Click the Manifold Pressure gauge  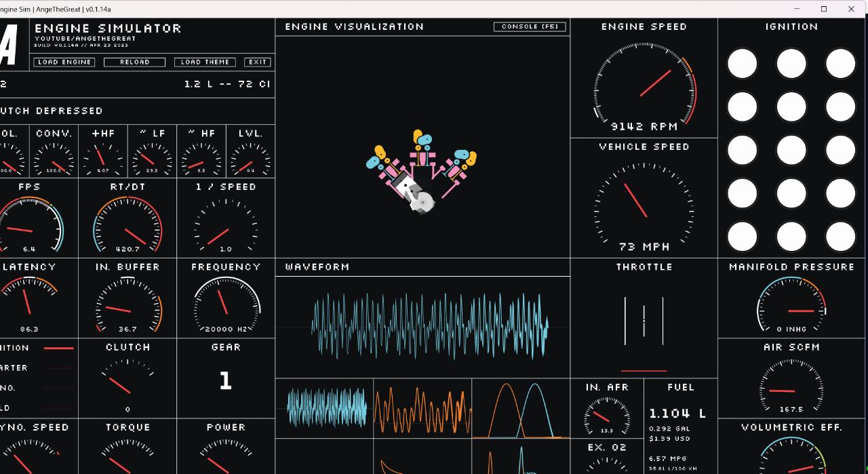[x=791, y=305]
